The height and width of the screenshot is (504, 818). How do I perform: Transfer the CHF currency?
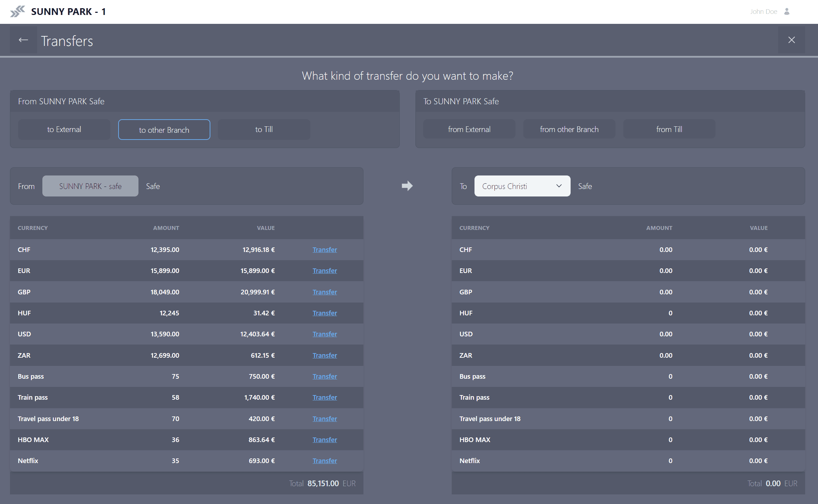(325, 250)
